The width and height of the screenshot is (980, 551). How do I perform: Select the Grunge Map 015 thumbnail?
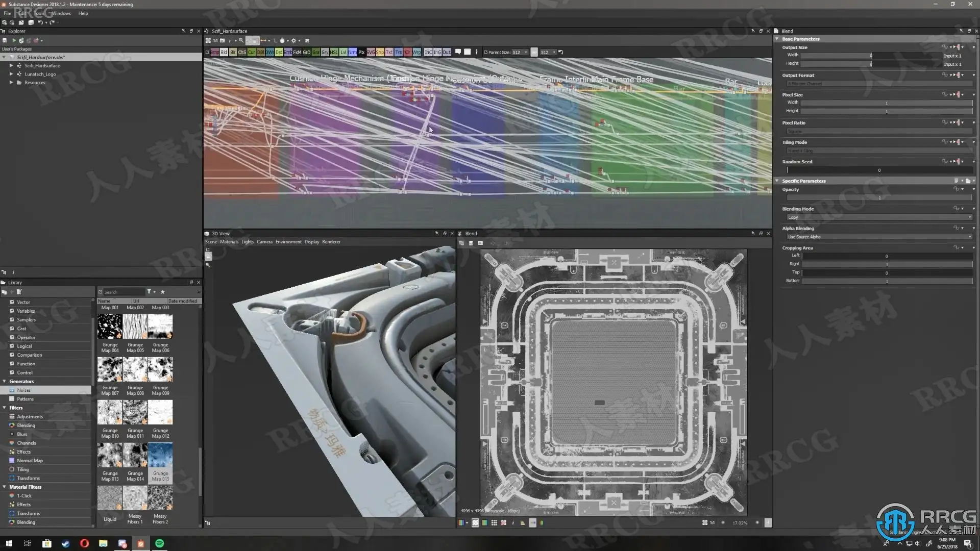tap(160, 455)
